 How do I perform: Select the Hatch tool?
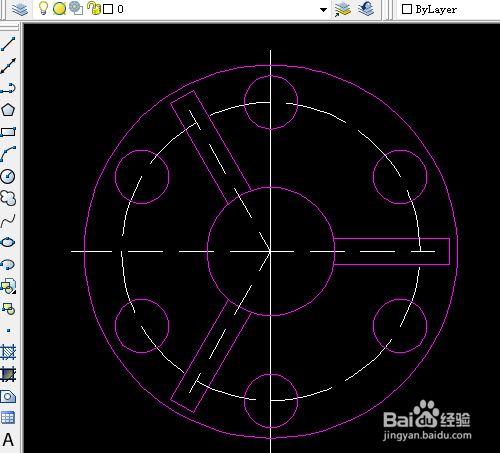pyautogui.click(x=8, y=352)
